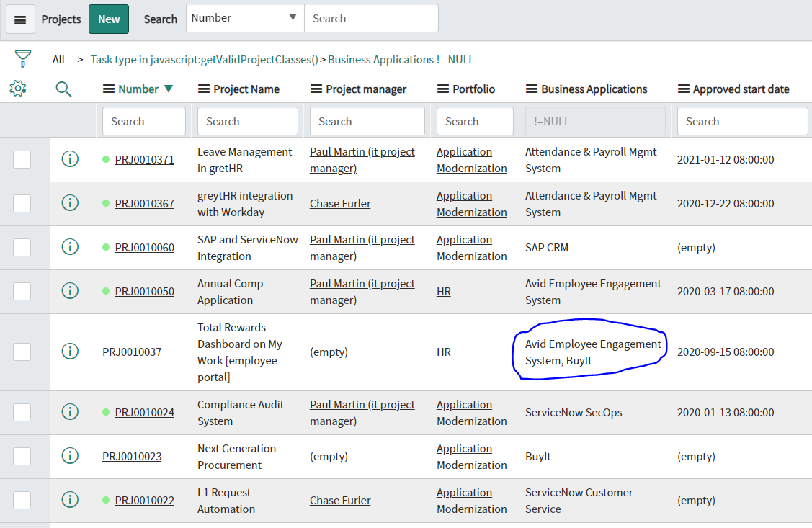The height and width of the screenshot is (528, 812).
Task: Open project PRJ0010023 link
Action: tap(132, 457)
